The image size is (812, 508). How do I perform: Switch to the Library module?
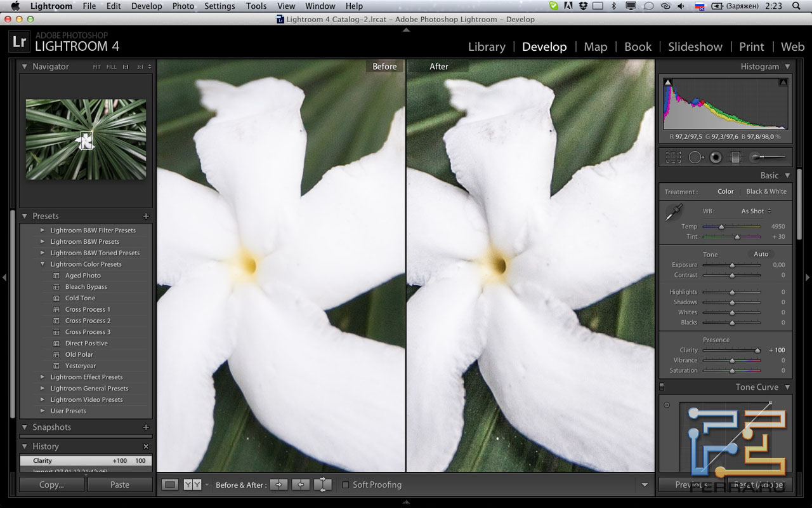(487, 46)
